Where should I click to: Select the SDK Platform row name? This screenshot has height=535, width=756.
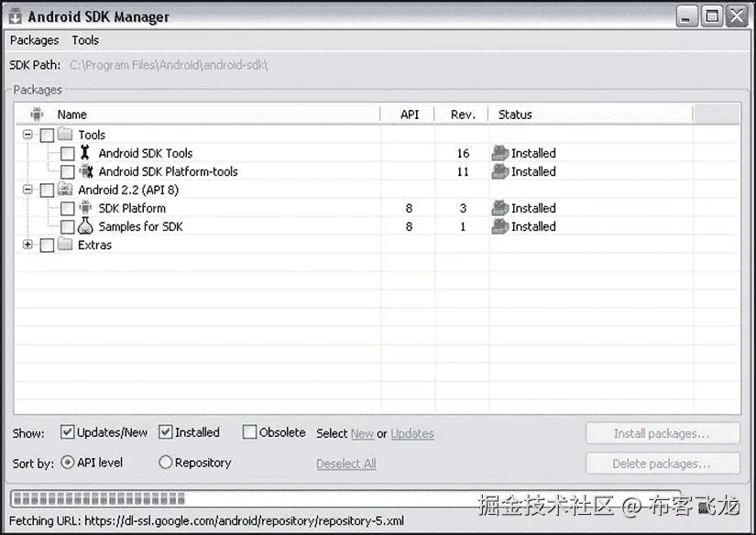(x=132, y=208)
